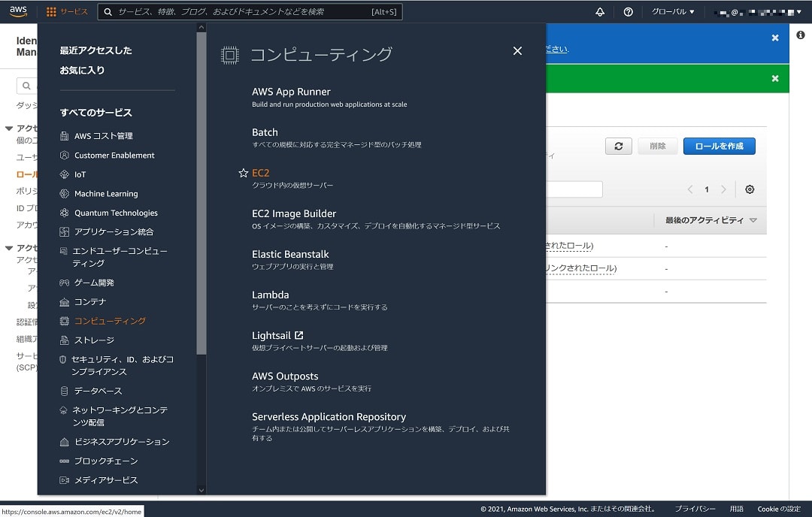Open the グローバル region dropdown

click(x=673, y=11)
